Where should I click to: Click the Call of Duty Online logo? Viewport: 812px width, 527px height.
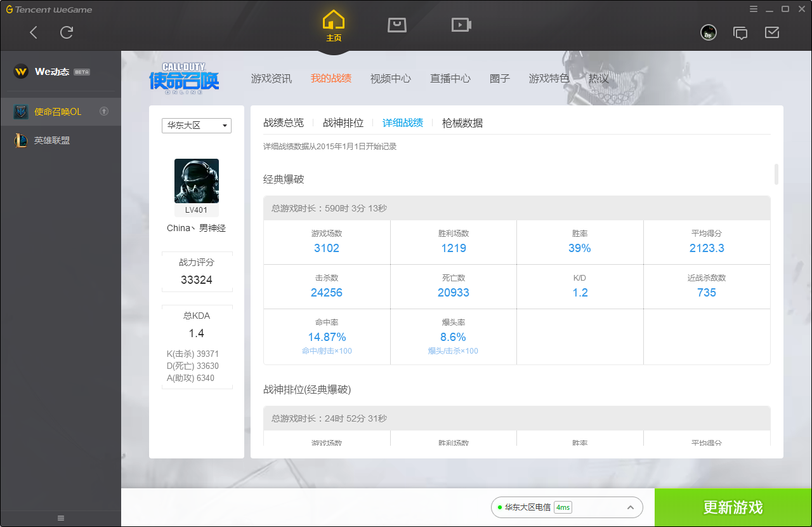tap(184, 78)
